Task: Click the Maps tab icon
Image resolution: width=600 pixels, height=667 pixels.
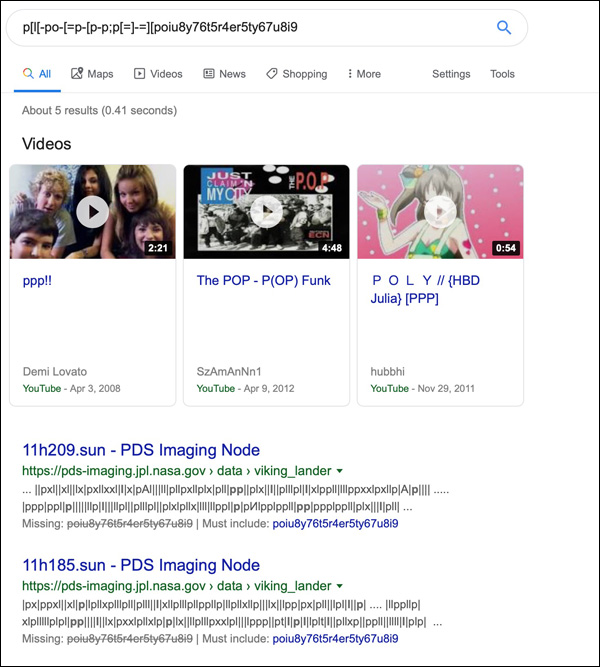Action: 76,74
